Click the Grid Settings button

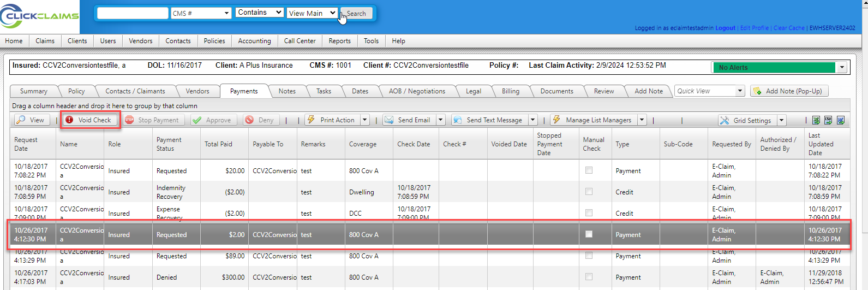pyautogui.click(x=747, y=121)
